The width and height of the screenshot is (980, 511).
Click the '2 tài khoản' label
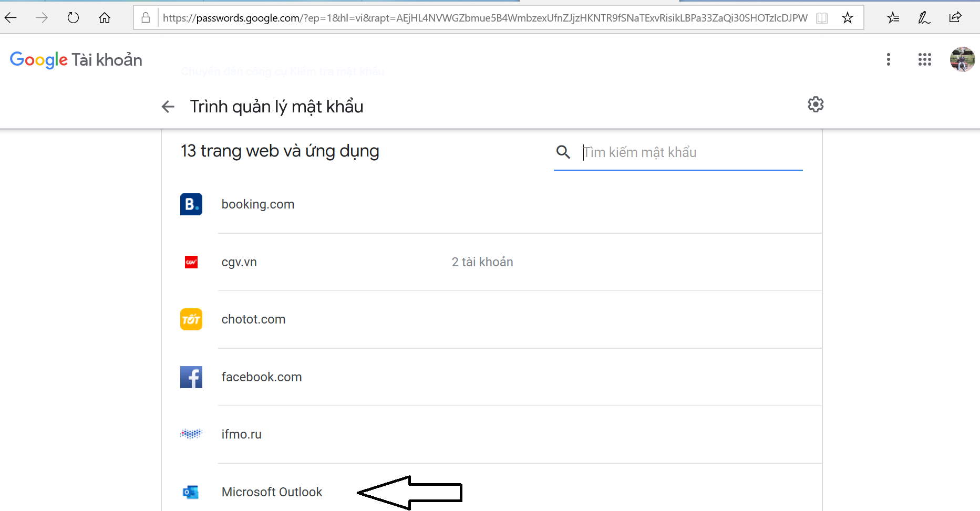click(482, 262)
